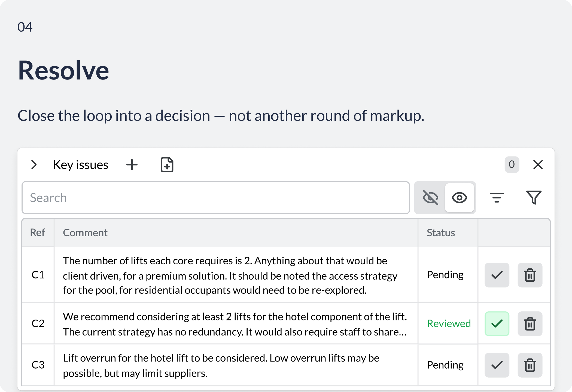This screenshot has height=392, width=572.
Task: Delete comment C2 with trash icon
Action: click(x=530, y=324)
